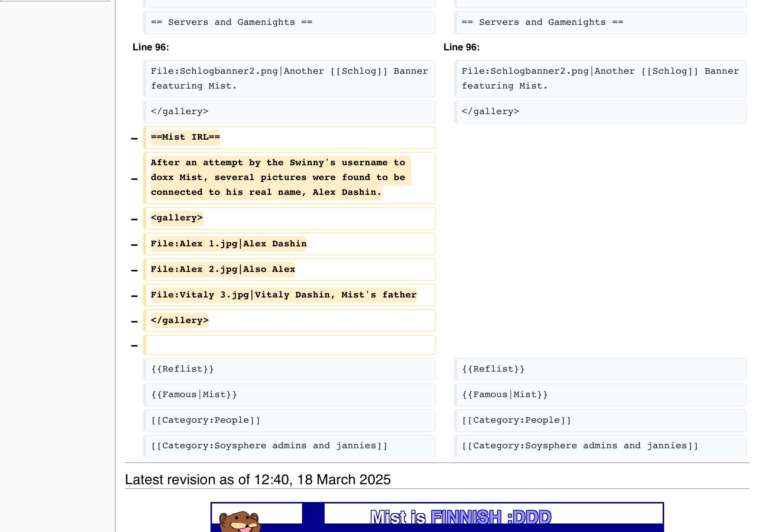Click the removed paragraph starting 'After an attempt'
Image resolution: width=759 pixels, height=532 pixels.
(289, 178)
